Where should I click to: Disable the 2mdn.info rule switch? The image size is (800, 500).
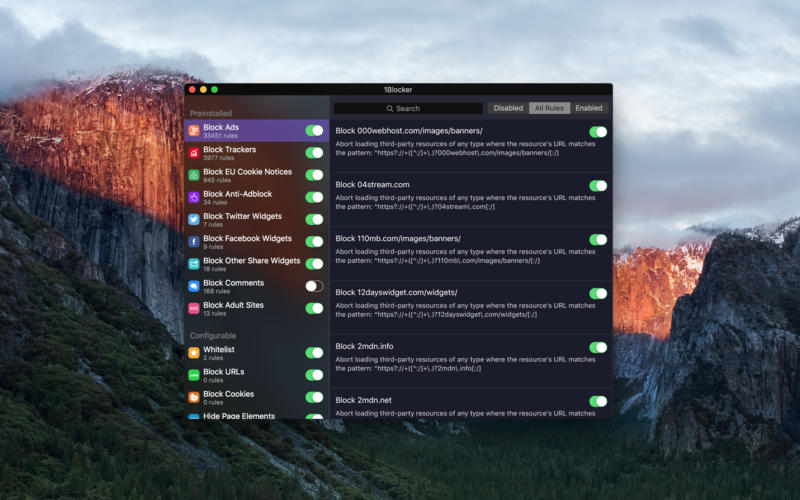[x=598, y=347]
